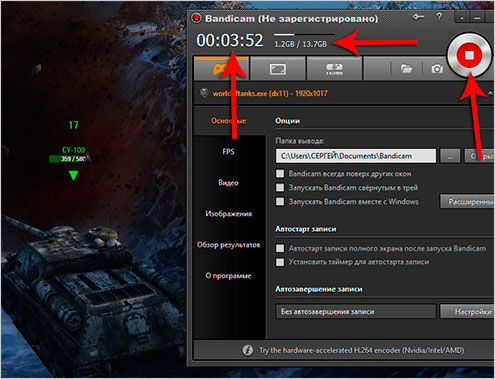Click the browse button next to output folder
The height and width of the screenshot is (379, 495).
450,156
